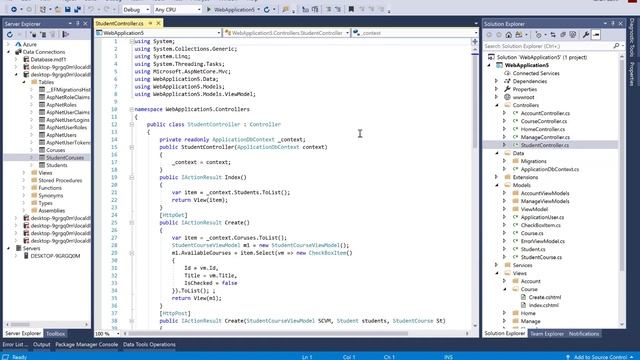This screenshot has height=360, width=640.
Task: Close the StudentController.cs tab
Action: tap(158, 23)
